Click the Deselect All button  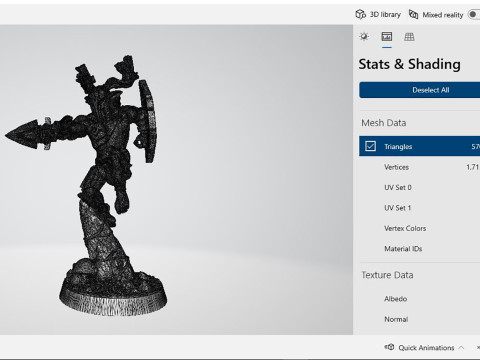coord(420,90)
